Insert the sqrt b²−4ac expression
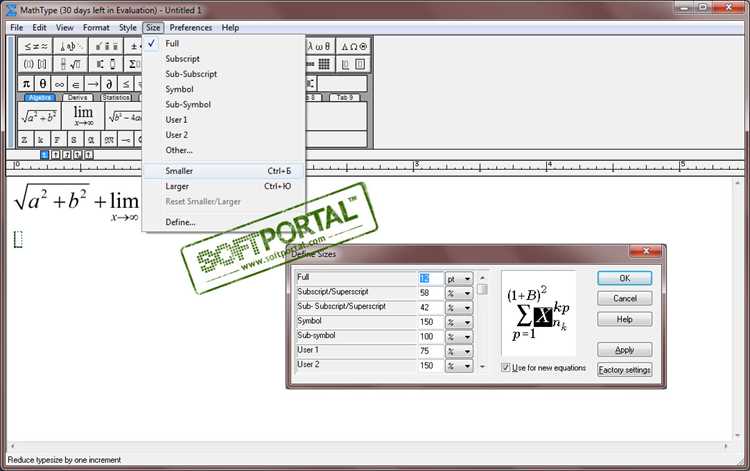 124,116
